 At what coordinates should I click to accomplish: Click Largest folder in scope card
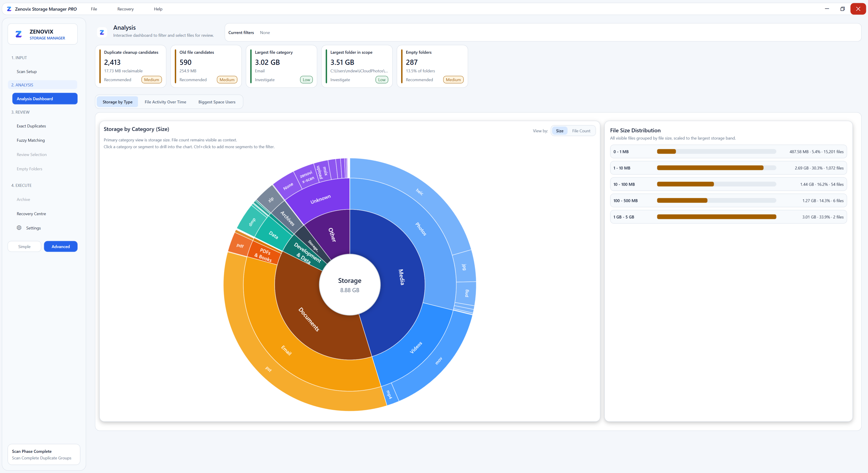357,66
